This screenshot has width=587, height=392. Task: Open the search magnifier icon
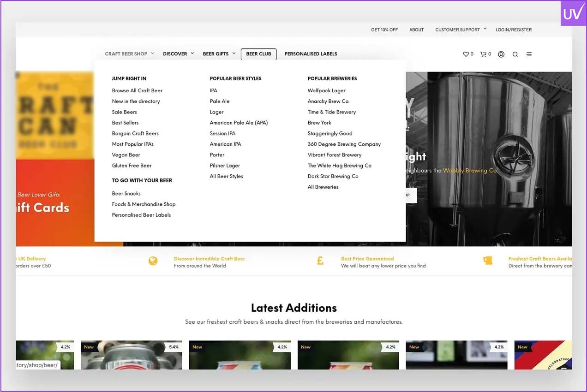[x=515, y=54]
